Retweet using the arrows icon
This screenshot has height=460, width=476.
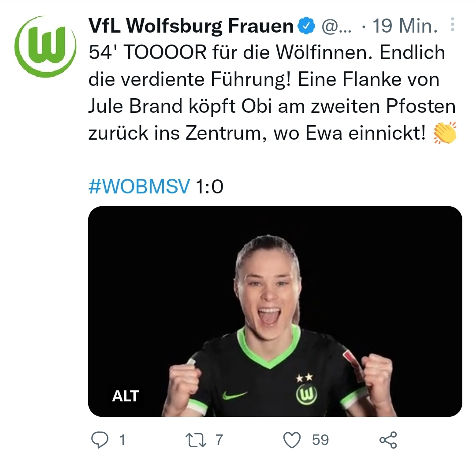coord(196,440)
